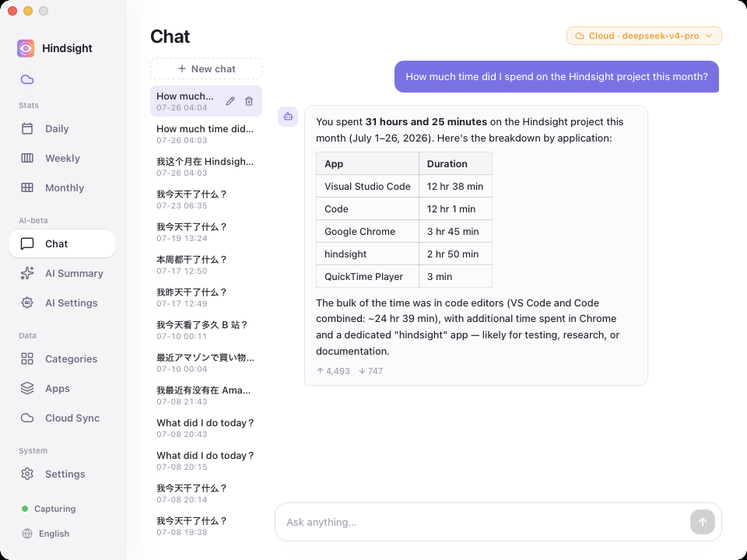Open chat '我昨天干了什么？'
This screenshot has width=747, height=560.
(205, 297)
